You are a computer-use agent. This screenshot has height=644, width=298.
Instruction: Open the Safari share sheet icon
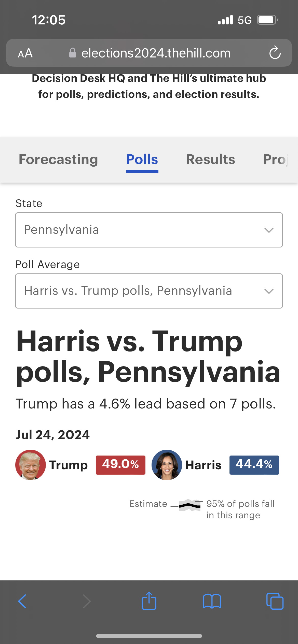(x=149, y=601)
